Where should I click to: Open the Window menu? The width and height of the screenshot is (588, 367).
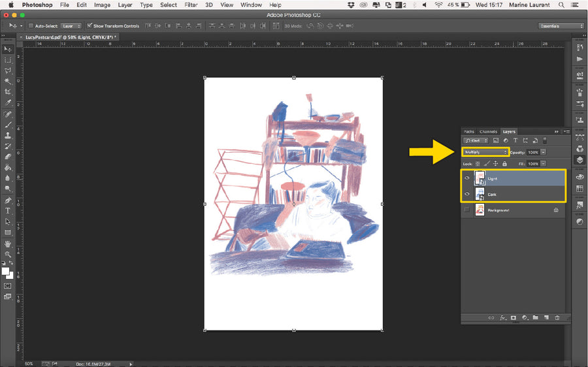point(251,5)
